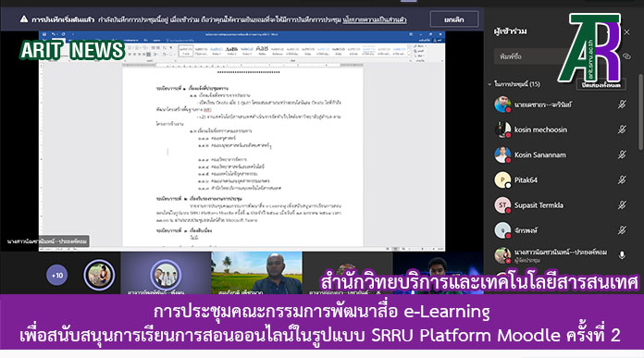The image size is (644, 358).
Task: Click the ผู้เข้าร่วม panel heading
Action: [x=510, y=31]
